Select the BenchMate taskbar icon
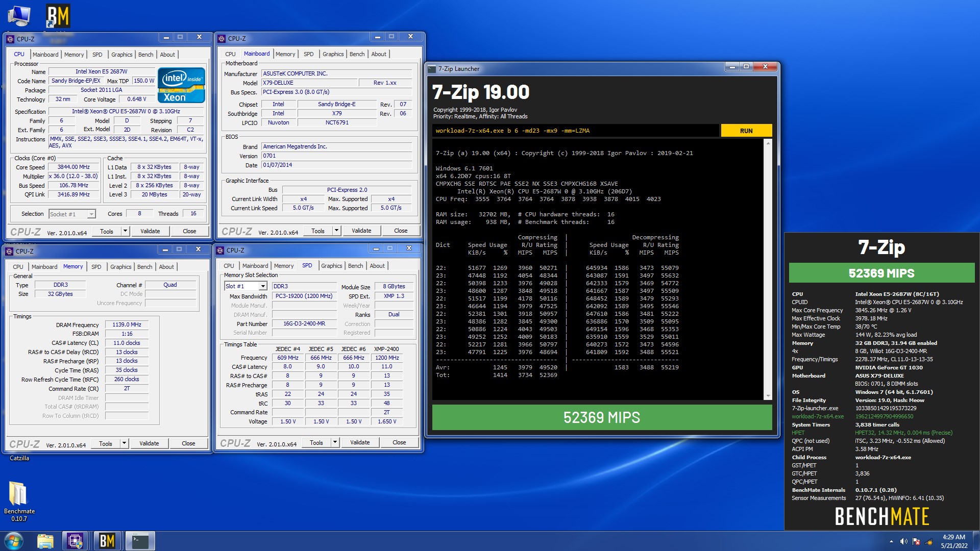The width and height of the screenshot is (980, 551). (x=107, y=541)
